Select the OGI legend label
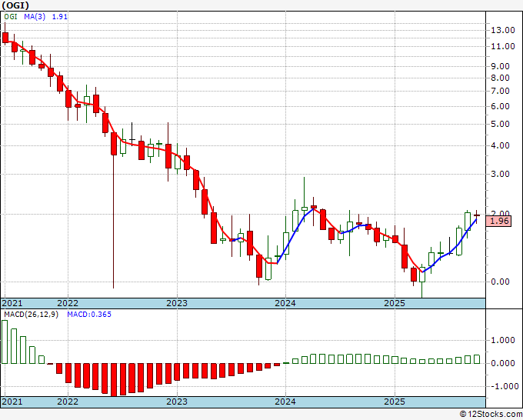The width and height of the screenshot is (523, 420). (x=11, y=16)
